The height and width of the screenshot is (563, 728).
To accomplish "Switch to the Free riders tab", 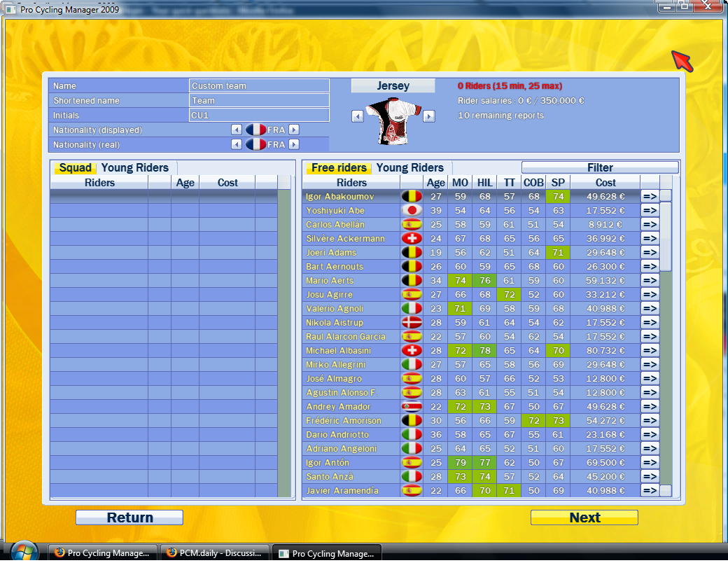I will [x=339, y=168].
